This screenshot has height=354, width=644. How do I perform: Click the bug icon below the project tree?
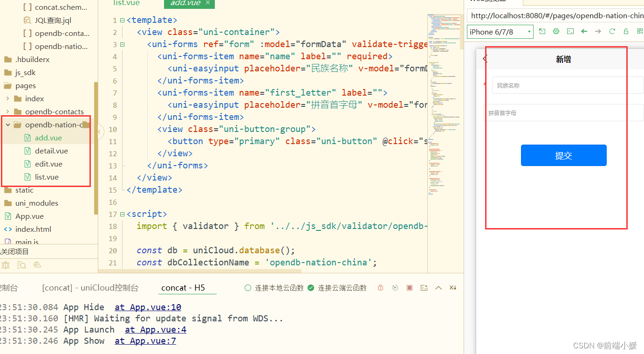tap(6, 265)
